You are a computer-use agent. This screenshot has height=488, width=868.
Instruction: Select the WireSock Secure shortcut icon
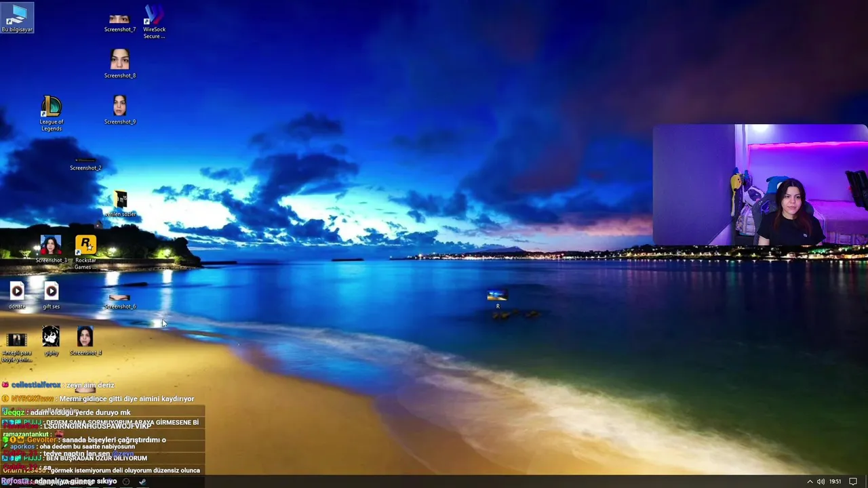[x=154, y=22]
